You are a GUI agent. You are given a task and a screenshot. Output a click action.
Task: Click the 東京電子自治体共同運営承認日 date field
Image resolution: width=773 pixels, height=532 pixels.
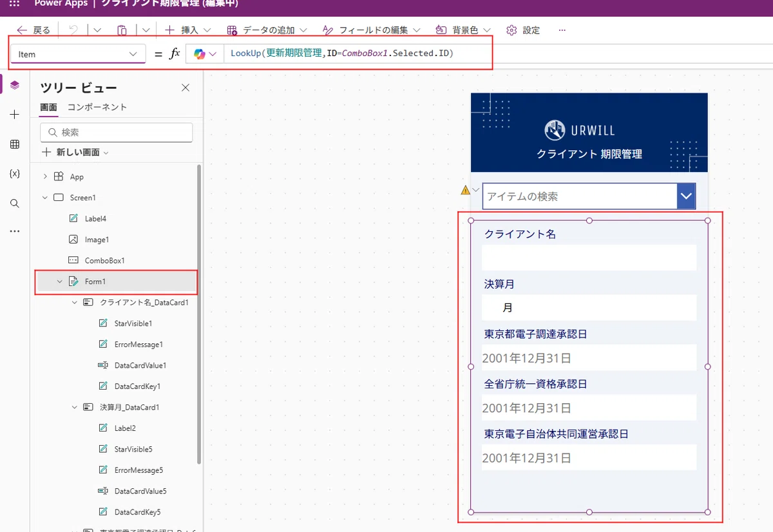[x=589, y=458]
